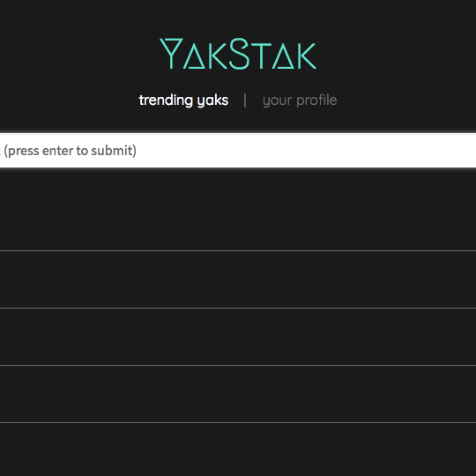The image size is (476, 476).
Task: Select the first empty yak row
Action: 238,209
